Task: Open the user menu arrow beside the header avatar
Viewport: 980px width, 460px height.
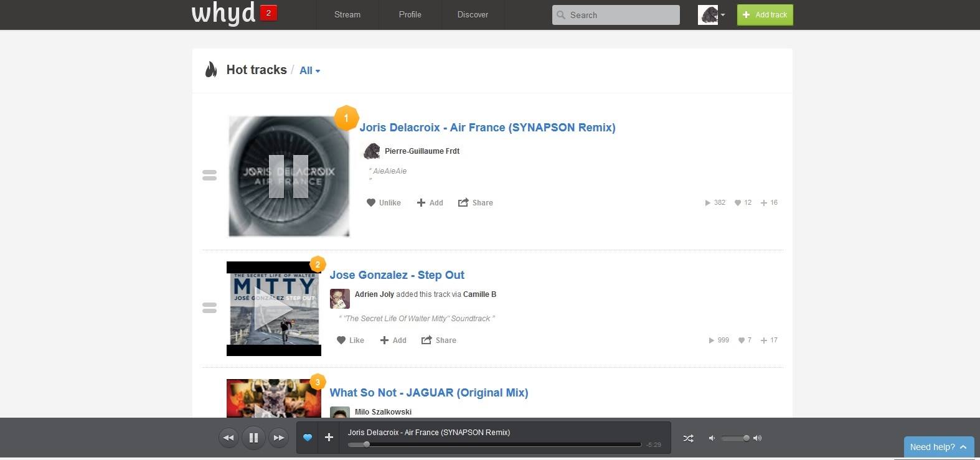Action: coord(723,15)
